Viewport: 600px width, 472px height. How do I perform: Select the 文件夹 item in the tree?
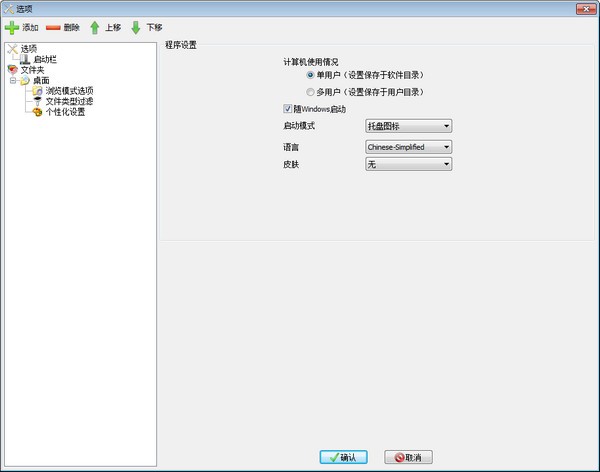[32, 70]
